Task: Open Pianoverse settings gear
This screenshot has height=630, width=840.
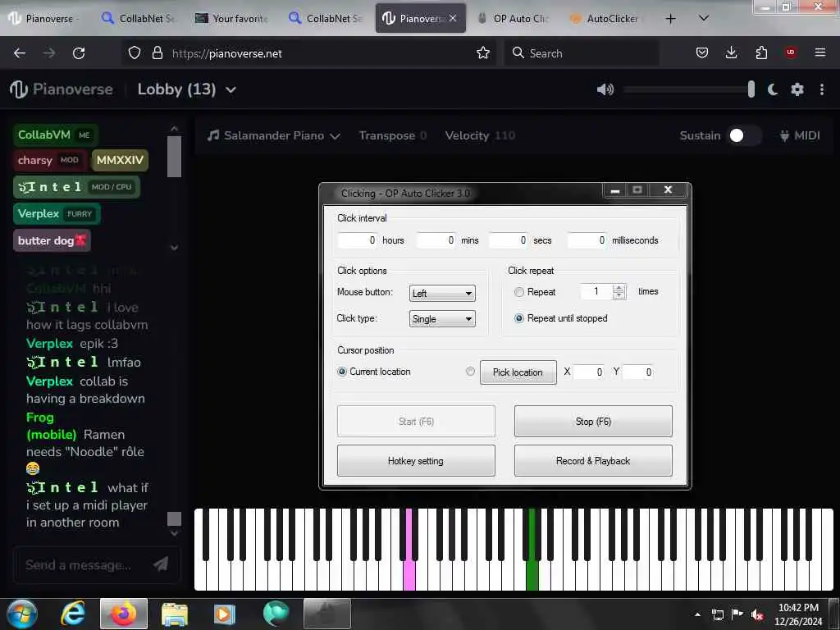Action: click(x=797, y=89)
